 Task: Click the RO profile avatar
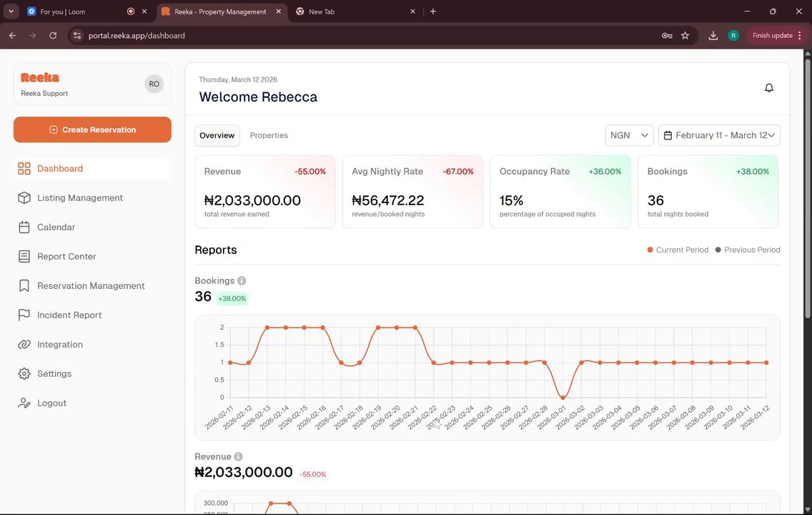154,84
